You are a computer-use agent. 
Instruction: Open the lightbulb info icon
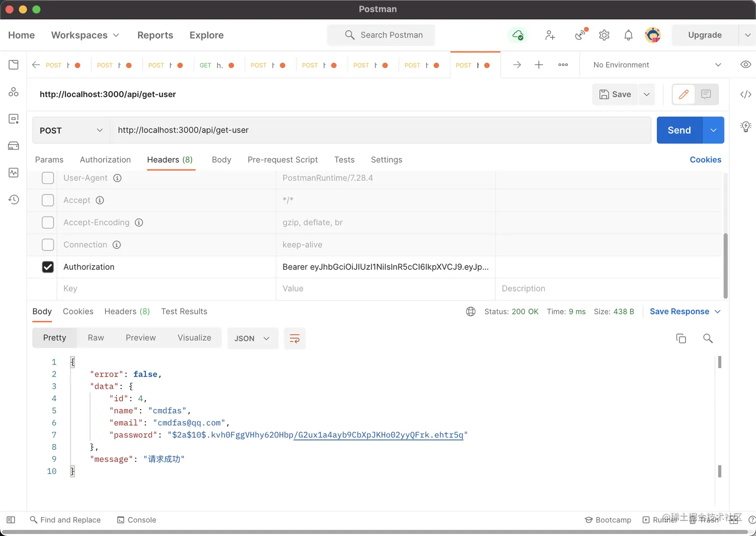[x=745, y=126]
